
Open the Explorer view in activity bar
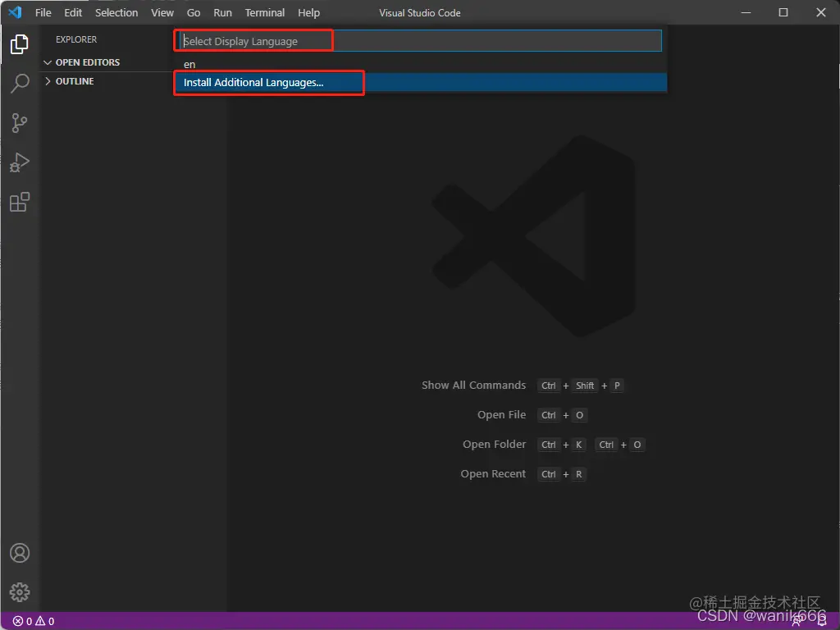pyautogui.click(x=20, y=44)
